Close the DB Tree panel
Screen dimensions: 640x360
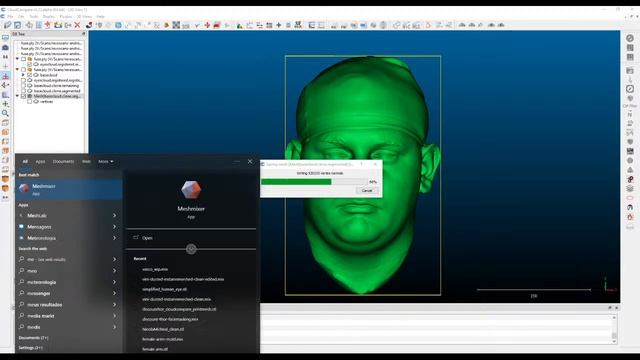pos(84,34)
